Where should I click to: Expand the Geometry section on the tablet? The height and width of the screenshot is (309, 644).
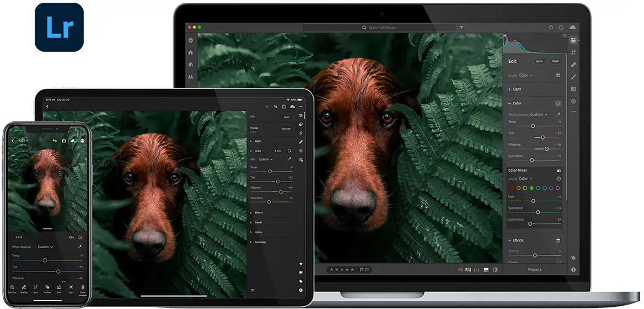point(260,242)
